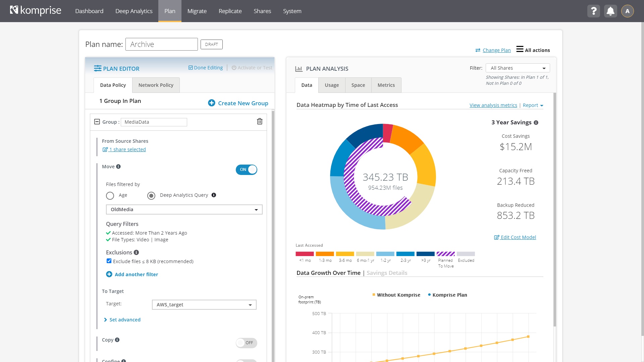
Task: Open the All actions hamburger menu
Action: coord(520,49)
